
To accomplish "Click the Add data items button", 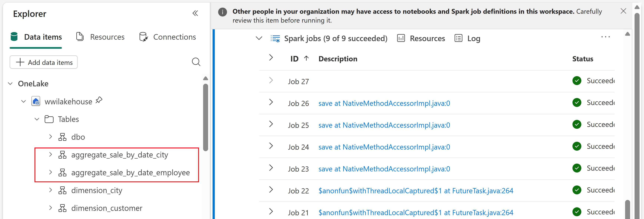I will tap(44, 62).
